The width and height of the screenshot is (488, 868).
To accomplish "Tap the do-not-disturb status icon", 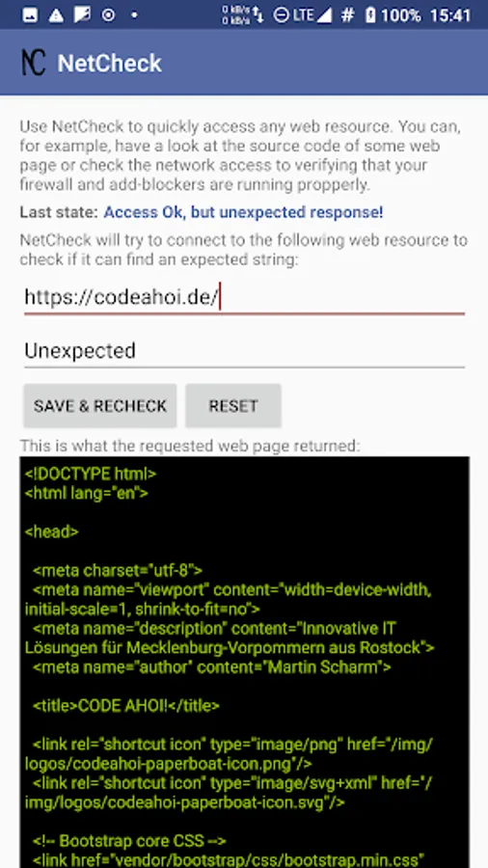I will 282,15.
